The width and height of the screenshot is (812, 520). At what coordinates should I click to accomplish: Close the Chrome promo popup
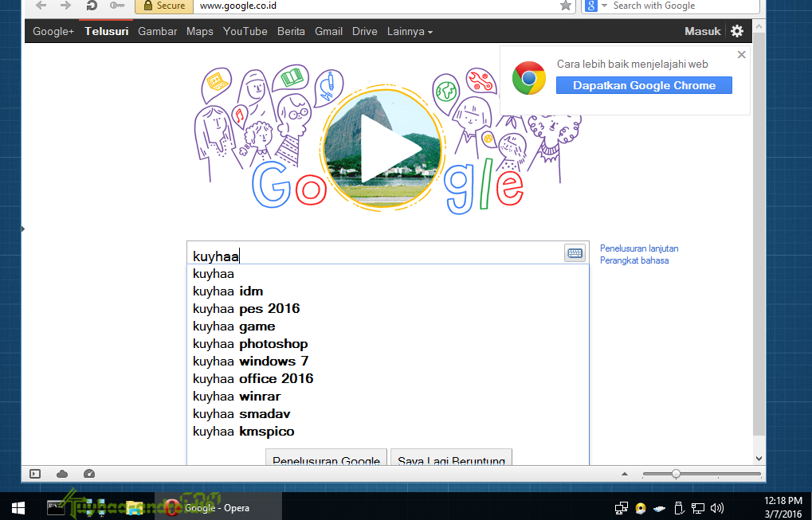pyautogui.click(x=742, y=54)
